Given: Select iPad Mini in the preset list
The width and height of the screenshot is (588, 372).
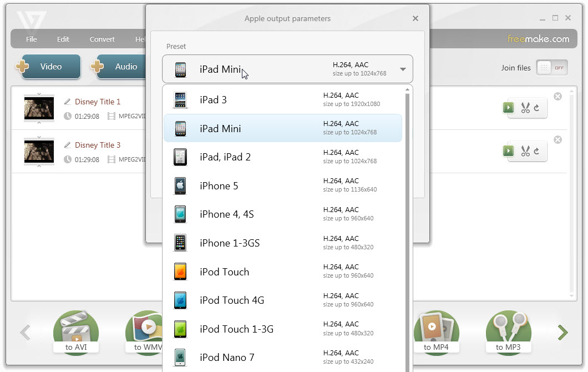Looking at the screenshot, I should tap(283, 128).
